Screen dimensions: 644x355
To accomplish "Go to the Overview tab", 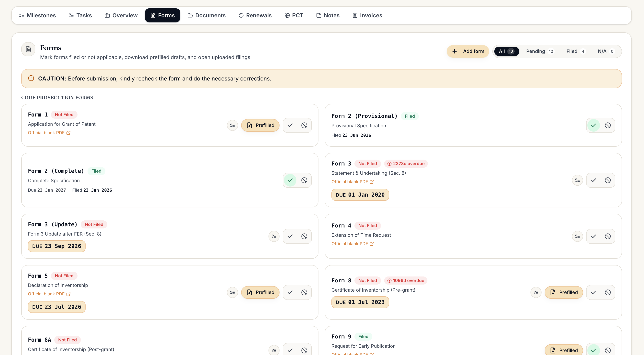I will tap(121, 15).
